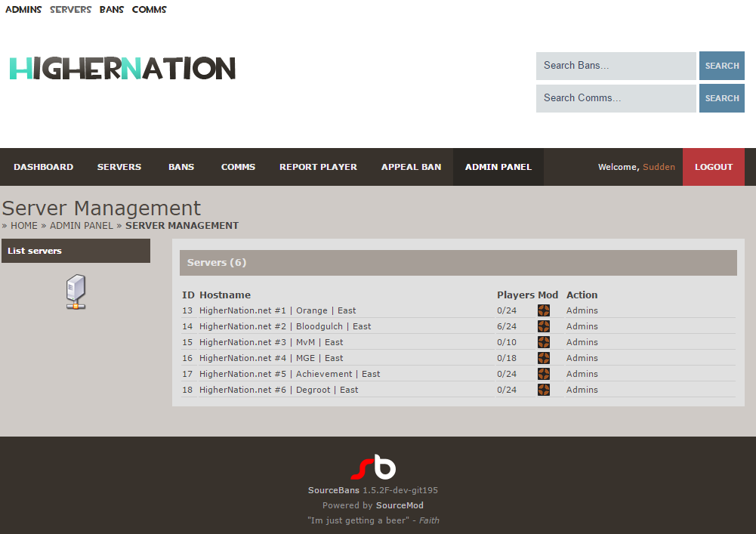Click server ID 17 cell
This screenshot has height=534, width=756.
click(x=187, y=375)
